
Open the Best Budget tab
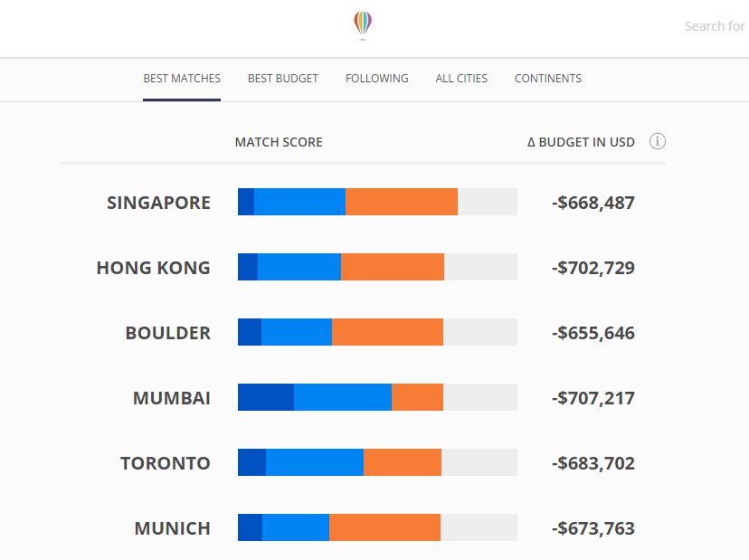click(283, 79)
